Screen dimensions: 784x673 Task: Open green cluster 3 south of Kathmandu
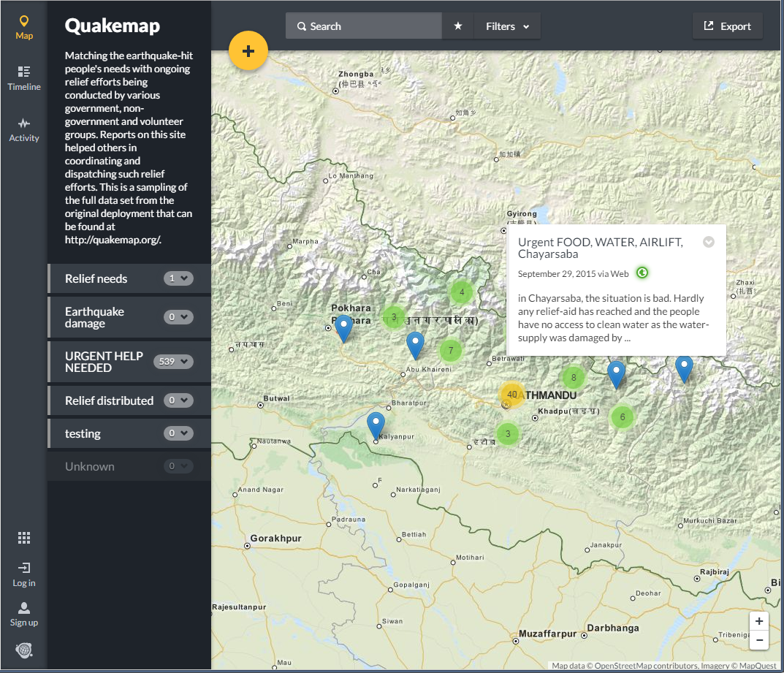[x=508, y=433]
